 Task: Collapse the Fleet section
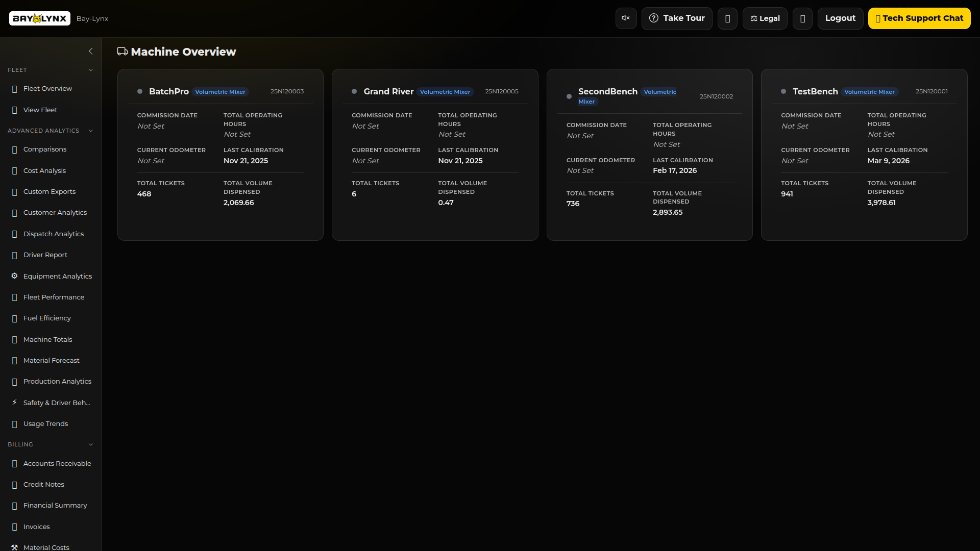point(91,70)
